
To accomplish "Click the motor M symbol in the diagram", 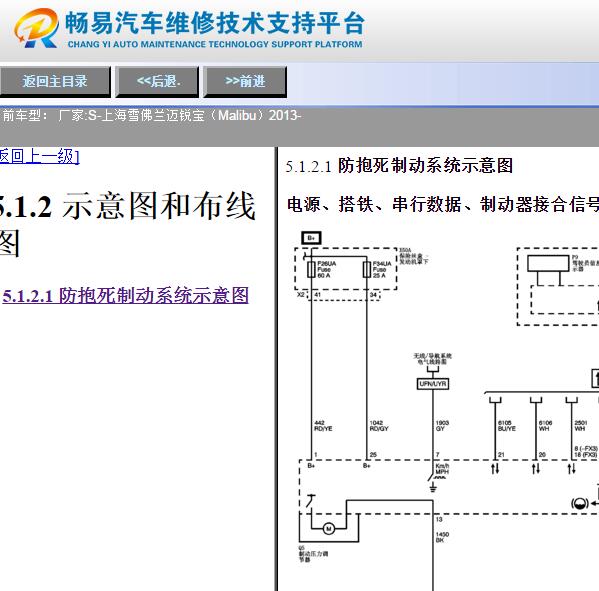I will pos(329,529).
